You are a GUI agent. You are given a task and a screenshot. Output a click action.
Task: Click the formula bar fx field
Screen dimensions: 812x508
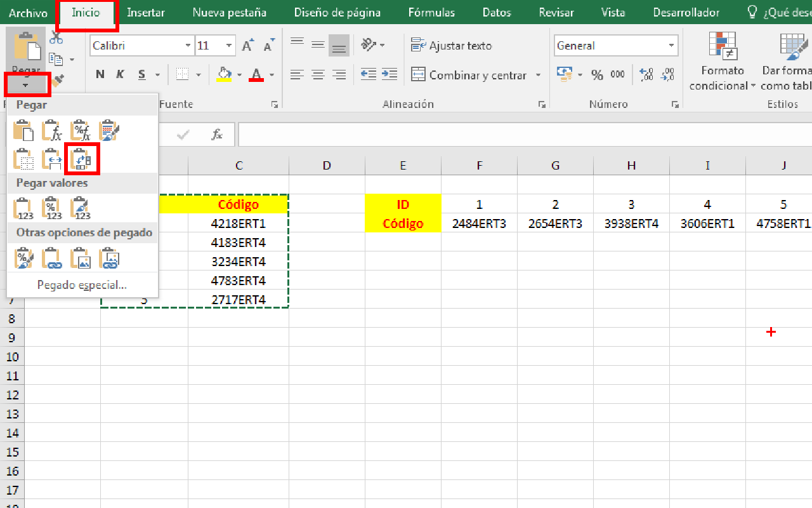point(216,134)
